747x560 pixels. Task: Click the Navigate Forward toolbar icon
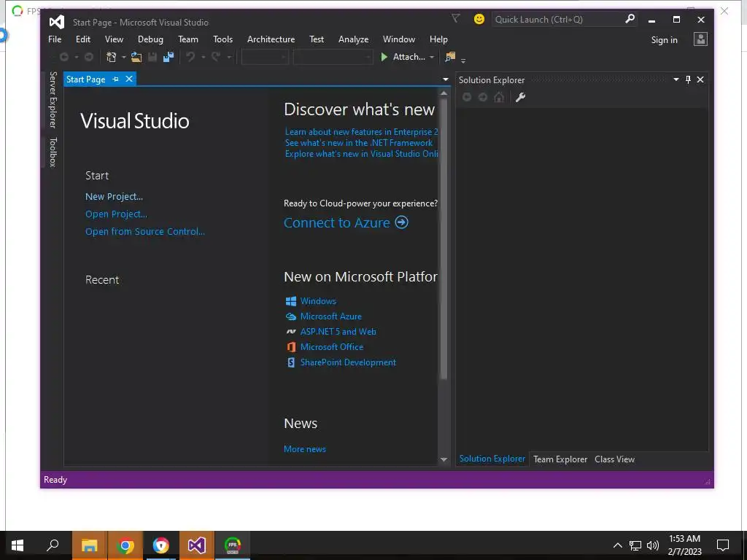coord(88,57)
